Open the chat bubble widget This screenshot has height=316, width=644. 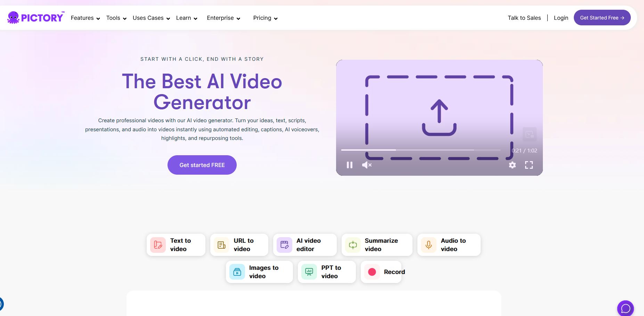(x=625, y=308)
